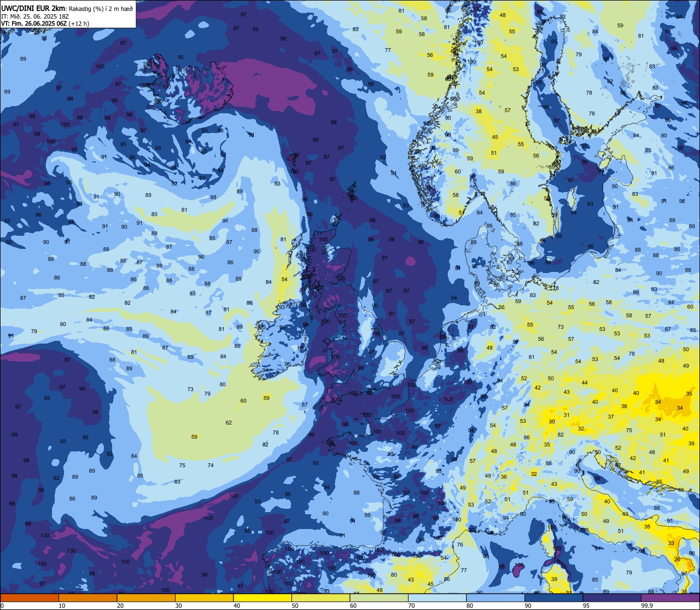Click the 0–10 dark orange legend swatch
700x610 pixels.
(x=30, y=597)
